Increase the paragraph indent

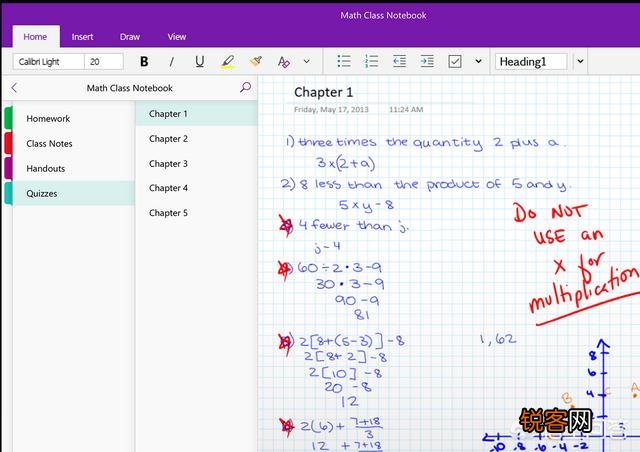point(427,62)
